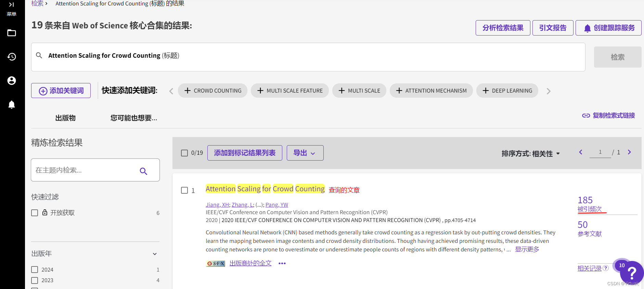Screen dimensions: 644x289
Task: Click 检索 breadcrumb link
Action: [37, 3]
